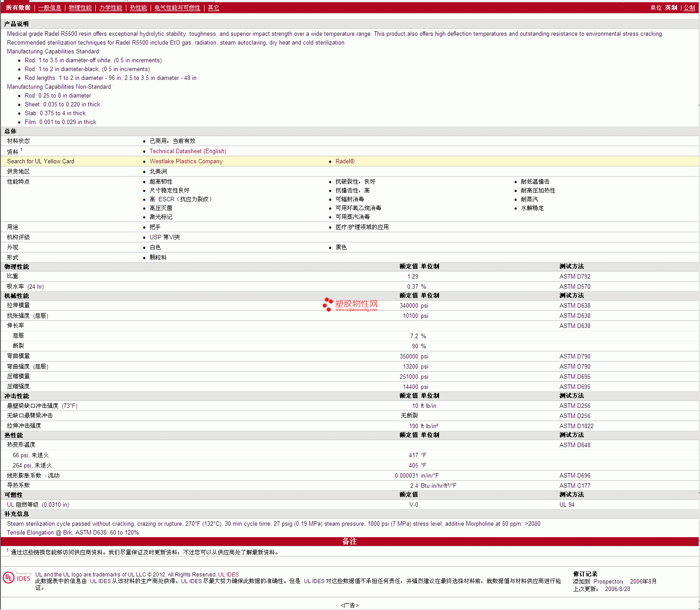
Task: Click the UL IDES logo icon
Action: (17, 578)
